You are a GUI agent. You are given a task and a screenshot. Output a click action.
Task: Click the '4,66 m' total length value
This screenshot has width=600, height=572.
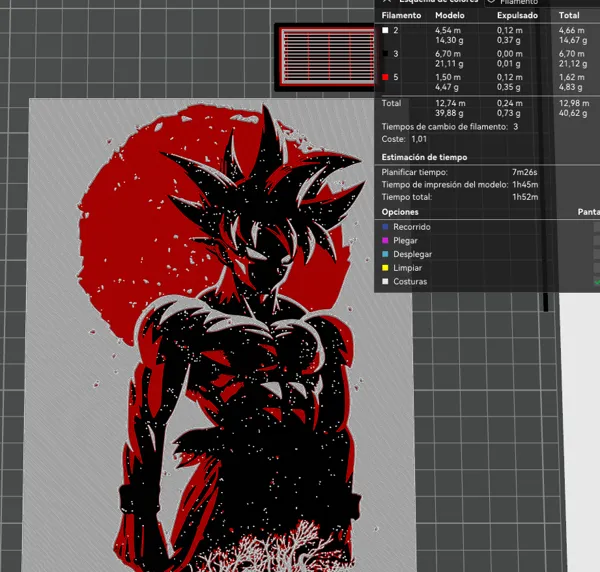pyautogui.click(x=571, y=30)
